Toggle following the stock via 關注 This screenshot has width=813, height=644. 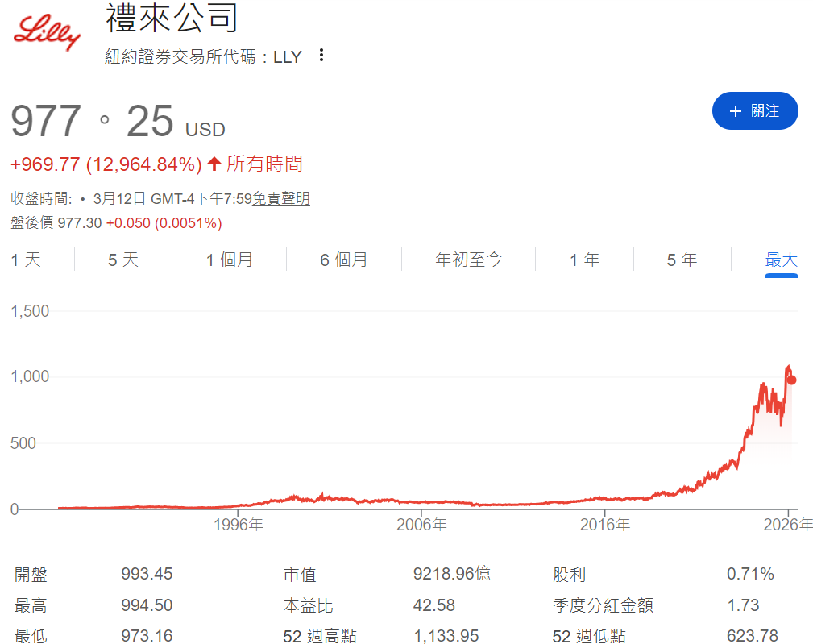(x=755, y=110)
